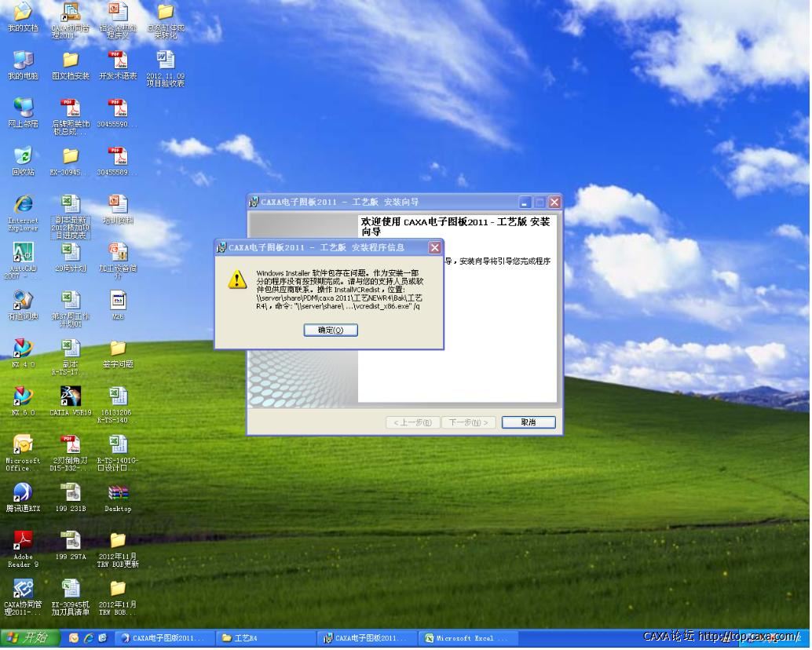Select the NX 4.0 shortcut
Image resolution: width=812 pixels, height=650 pixels.
23,353
